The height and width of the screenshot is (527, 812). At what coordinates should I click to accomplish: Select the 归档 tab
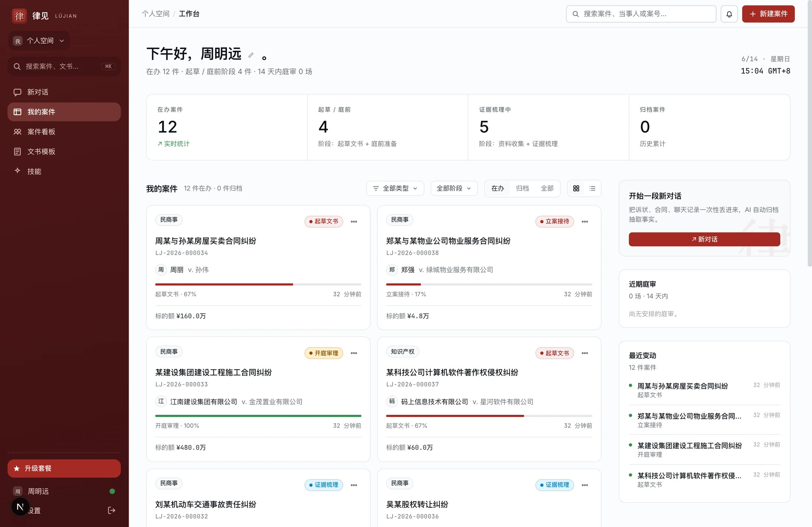click(x=522, y=188)
